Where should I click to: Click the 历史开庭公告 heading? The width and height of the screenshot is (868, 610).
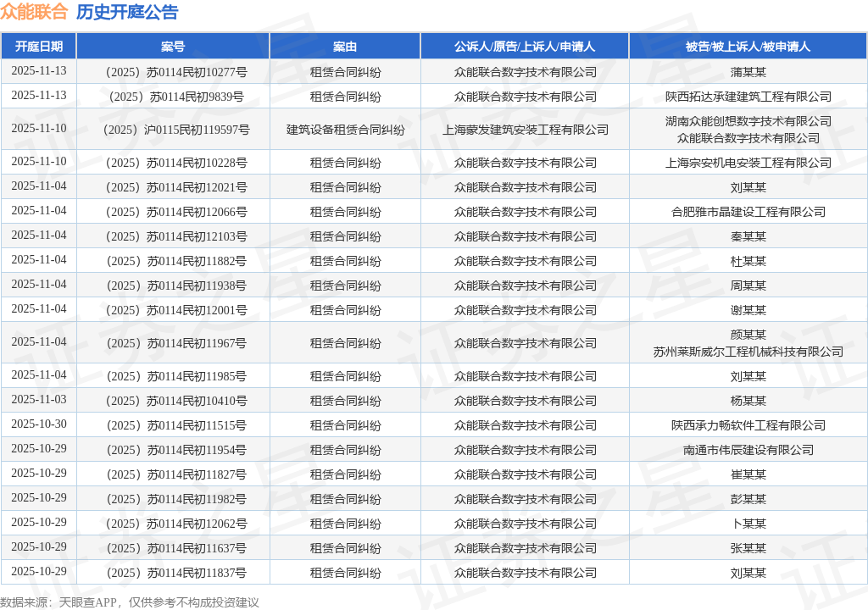click(x=127, y=12)
